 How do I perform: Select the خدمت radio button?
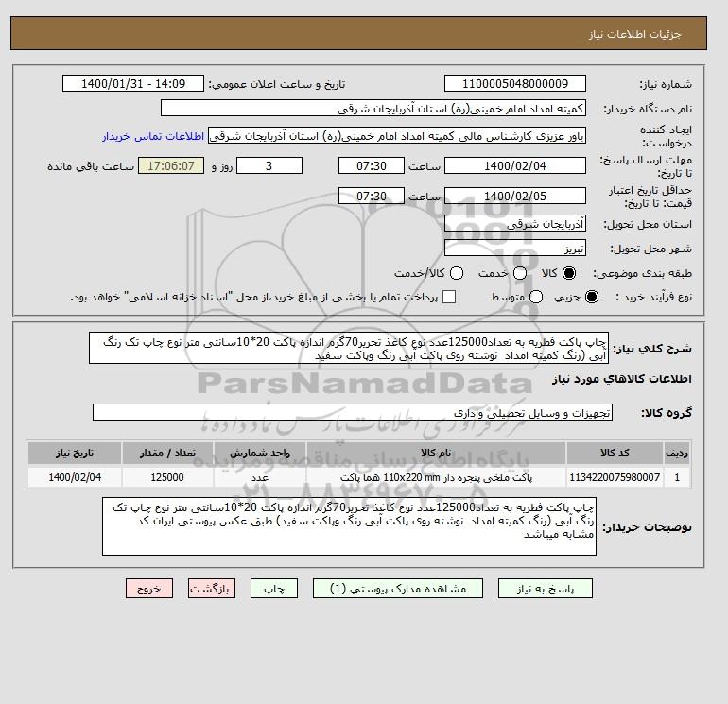520,273
